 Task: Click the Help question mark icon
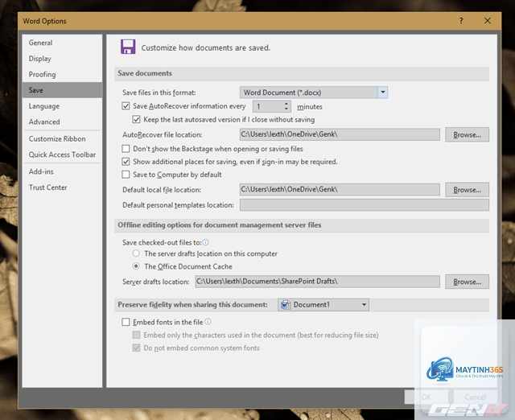(461, 21)
